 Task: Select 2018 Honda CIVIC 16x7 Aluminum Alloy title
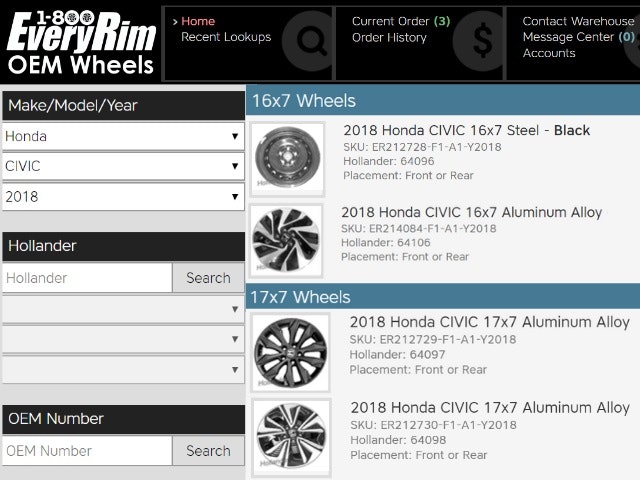tap(472, 212)
